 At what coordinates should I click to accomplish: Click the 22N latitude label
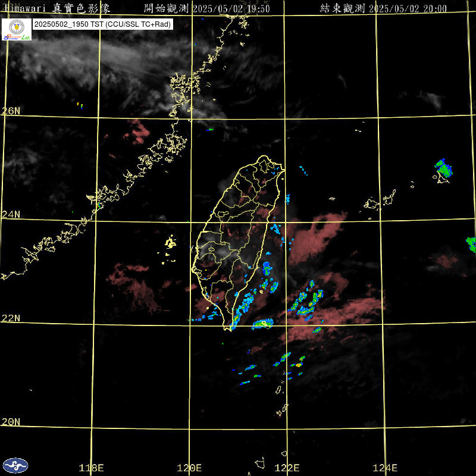[x=11, y=318]
